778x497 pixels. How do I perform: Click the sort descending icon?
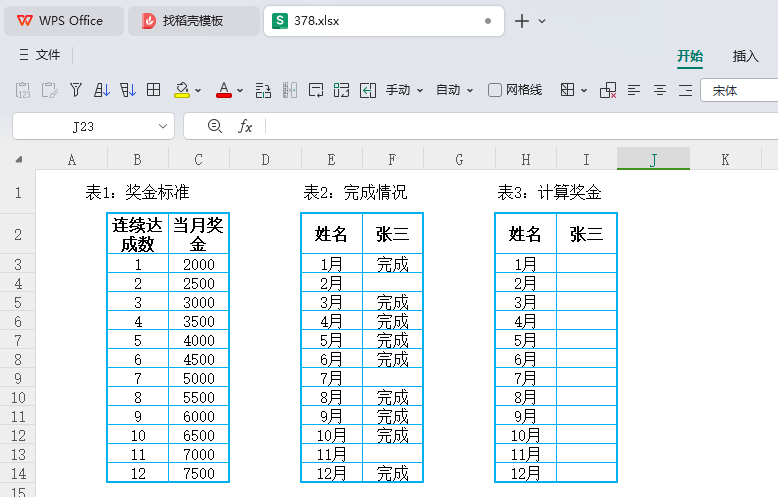[x=128, y=90]
